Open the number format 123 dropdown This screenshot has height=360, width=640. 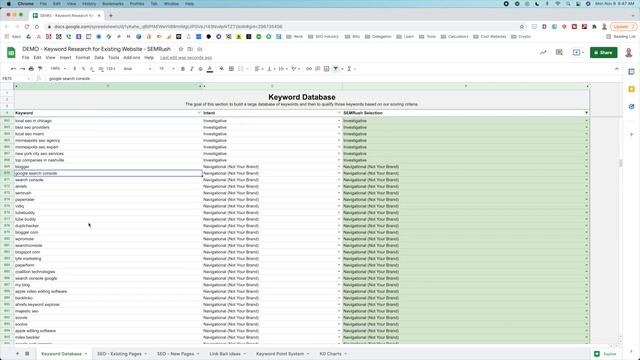[x=111, y=69]
